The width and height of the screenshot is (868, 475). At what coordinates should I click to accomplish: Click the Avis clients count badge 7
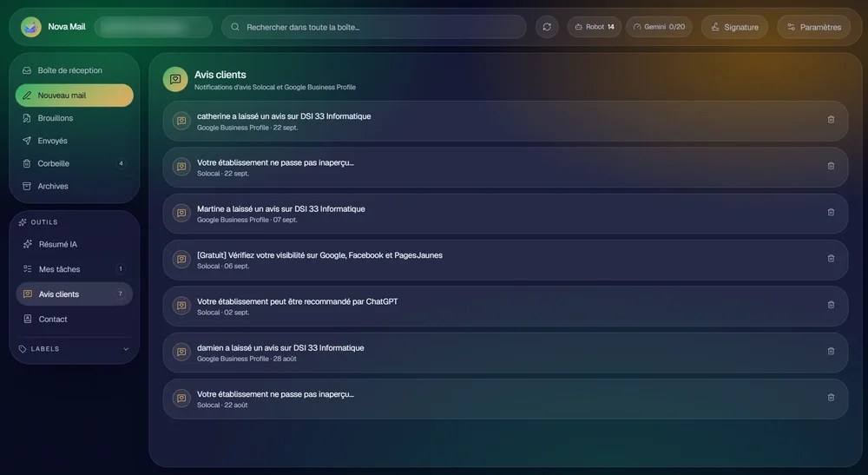[x=120, y=294]
